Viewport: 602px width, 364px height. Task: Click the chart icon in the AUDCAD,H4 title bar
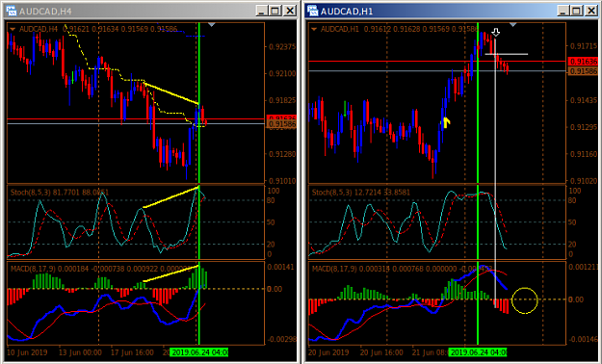pyautogui.click(x=12, y=11)
